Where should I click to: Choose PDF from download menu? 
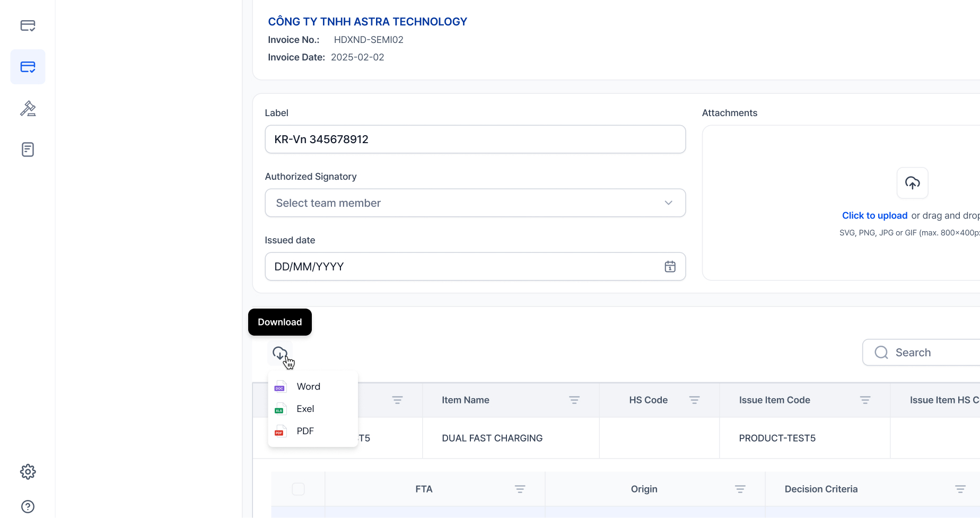point(305,431)
